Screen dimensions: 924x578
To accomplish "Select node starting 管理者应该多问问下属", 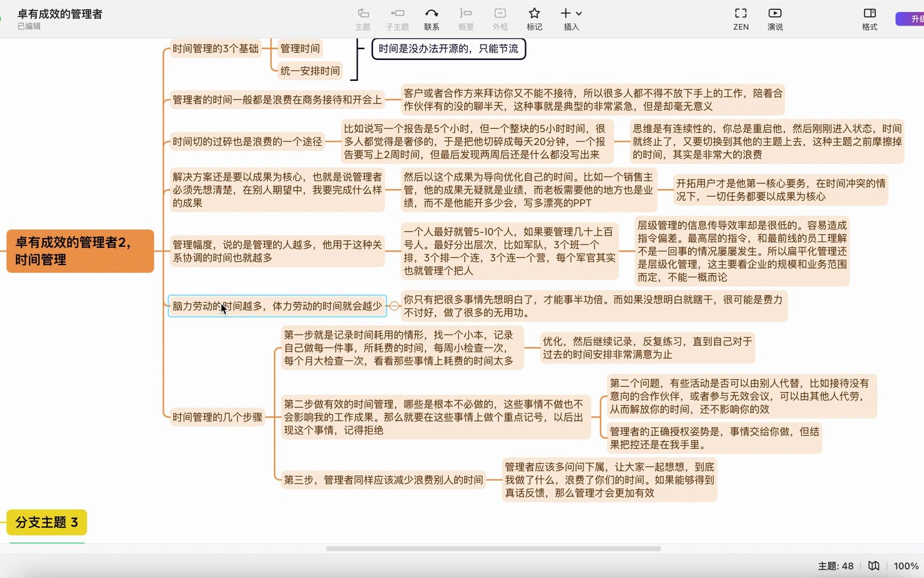I will [x=610, y=480].
